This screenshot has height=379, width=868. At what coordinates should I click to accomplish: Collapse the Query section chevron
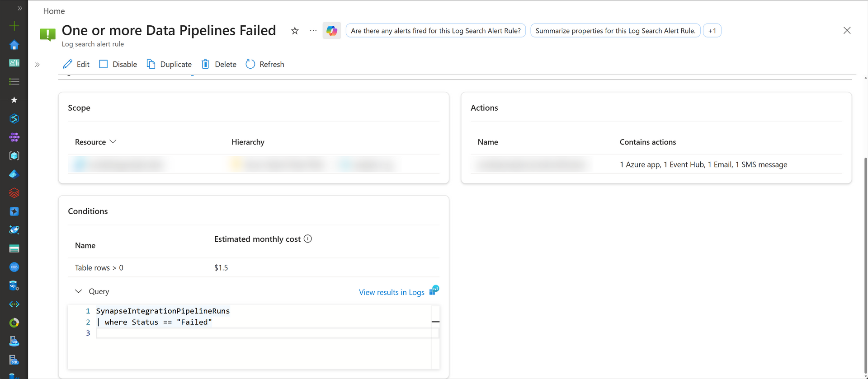click(78, 291)
